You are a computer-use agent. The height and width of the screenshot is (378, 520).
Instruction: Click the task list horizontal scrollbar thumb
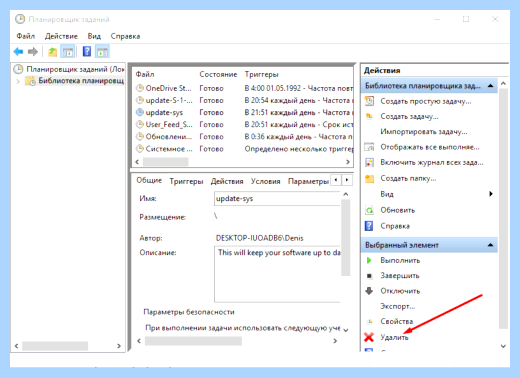166,162
